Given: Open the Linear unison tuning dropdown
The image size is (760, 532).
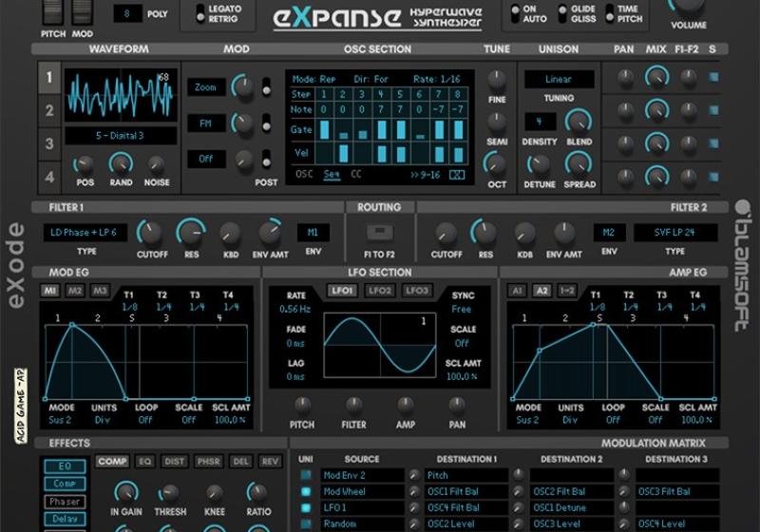Looking at the screenshot, I should [559, 79].
